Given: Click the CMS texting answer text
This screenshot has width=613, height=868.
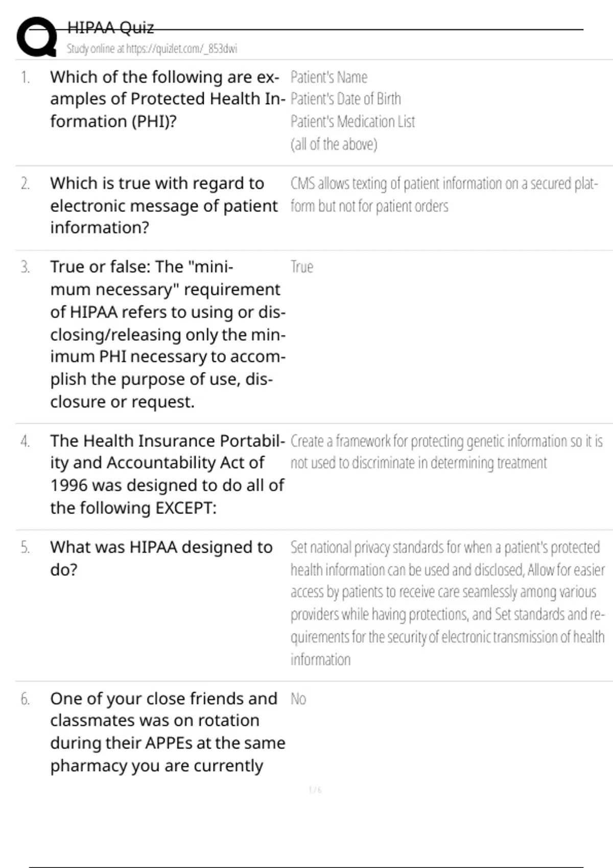Looking at the screenshot, I should (443, 195).
